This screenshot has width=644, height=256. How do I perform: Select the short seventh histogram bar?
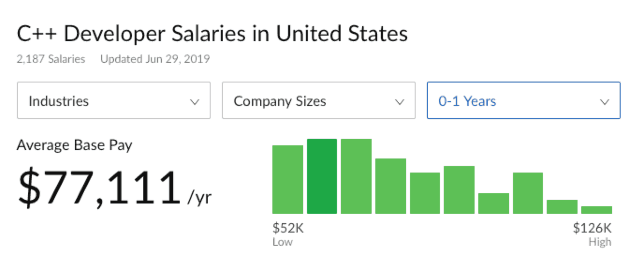click(x=494, y=203)
